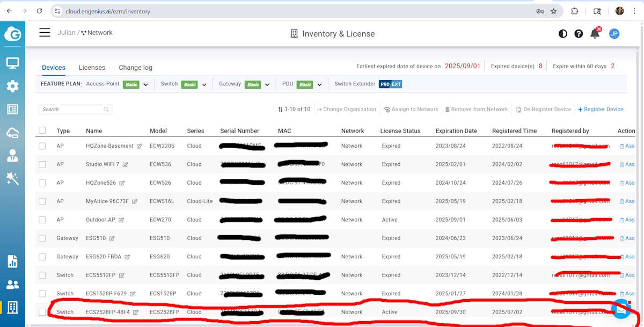Viewport: 644px width, 327px height.
Task: Reload the browser page
Action: (40, 11)
